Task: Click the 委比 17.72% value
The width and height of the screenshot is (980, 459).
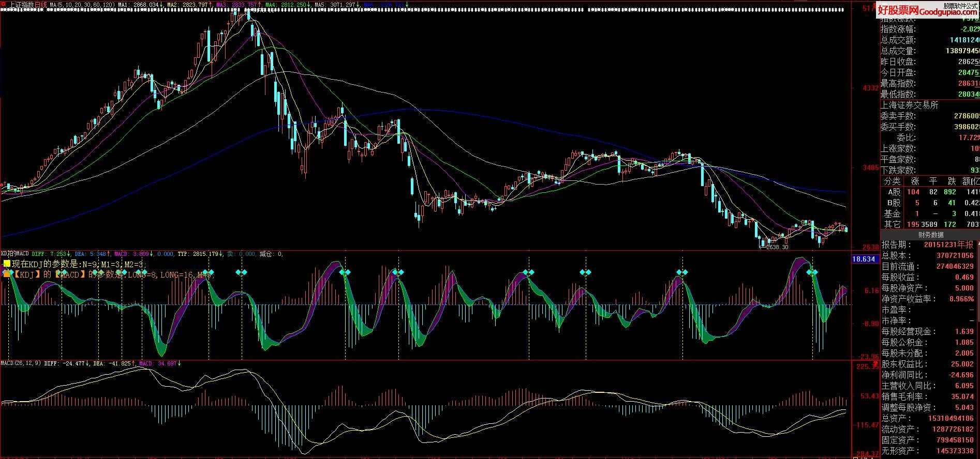Action: [968, 138]
